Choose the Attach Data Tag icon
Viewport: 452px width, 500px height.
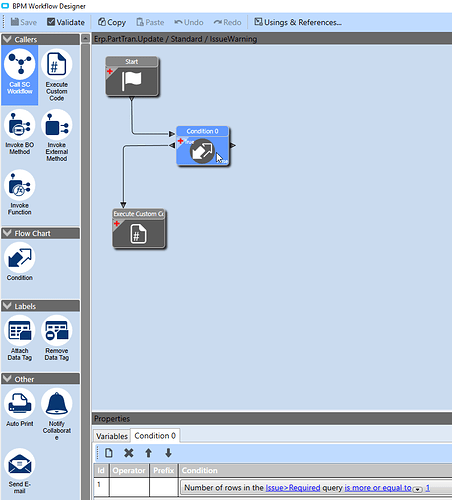tap(20, 330)
